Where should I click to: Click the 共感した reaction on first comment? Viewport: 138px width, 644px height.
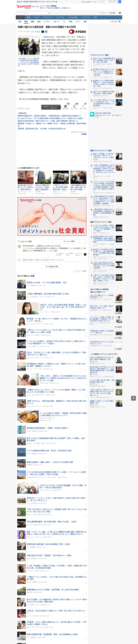(60, 254)
